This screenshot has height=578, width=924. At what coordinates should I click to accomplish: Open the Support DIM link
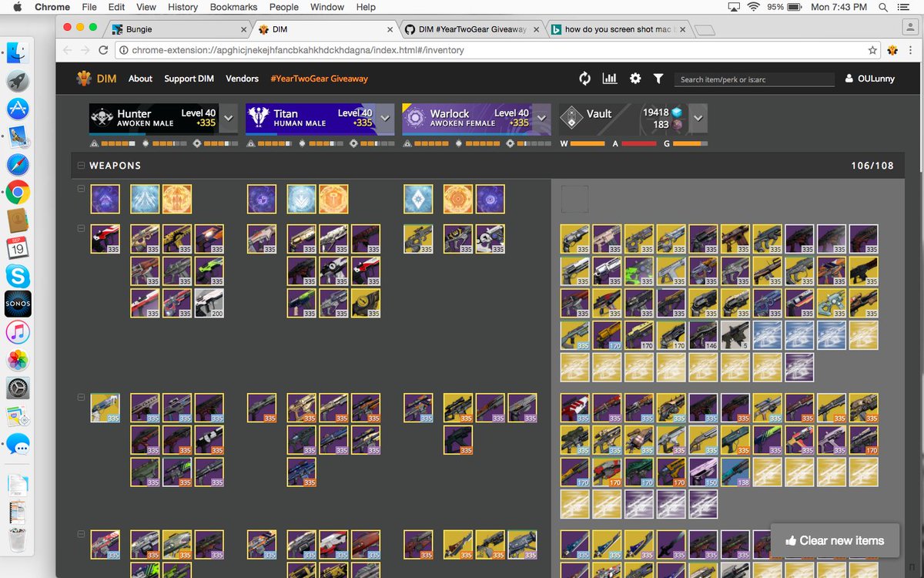click(189, 78)
